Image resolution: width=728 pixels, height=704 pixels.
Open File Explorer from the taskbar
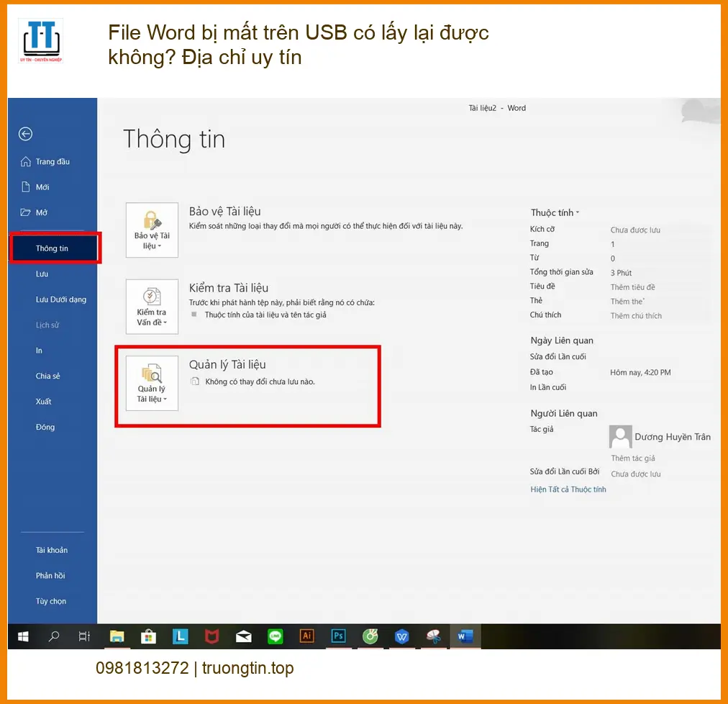pos(117,636)
